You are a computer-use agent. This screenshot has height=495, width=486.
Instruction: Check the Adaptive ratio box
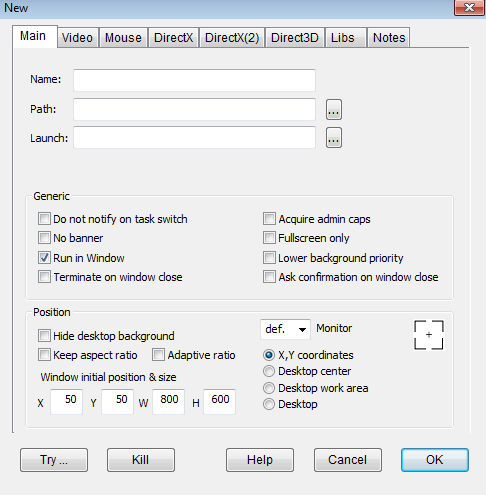point(158,355)
